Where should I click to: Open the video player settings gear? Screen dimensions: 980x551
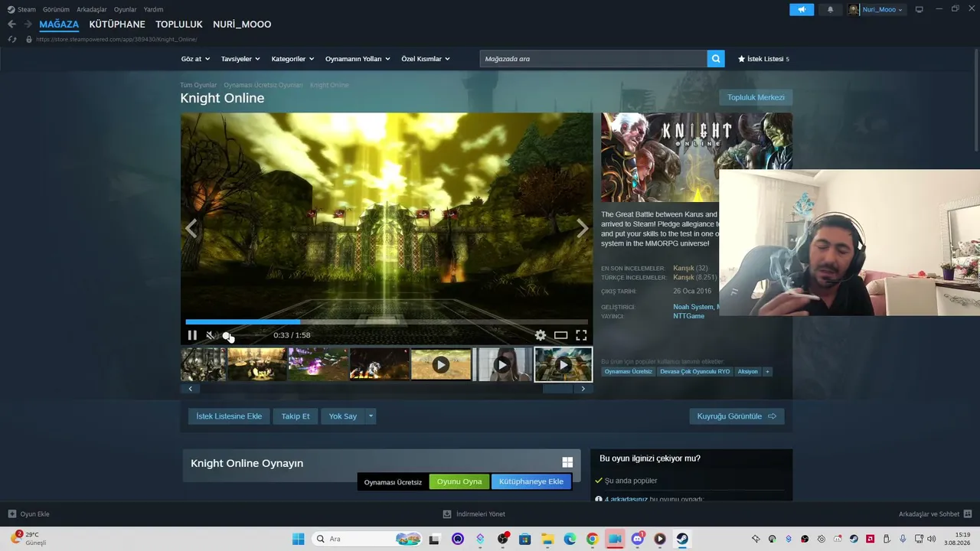(x=541, y=335)
